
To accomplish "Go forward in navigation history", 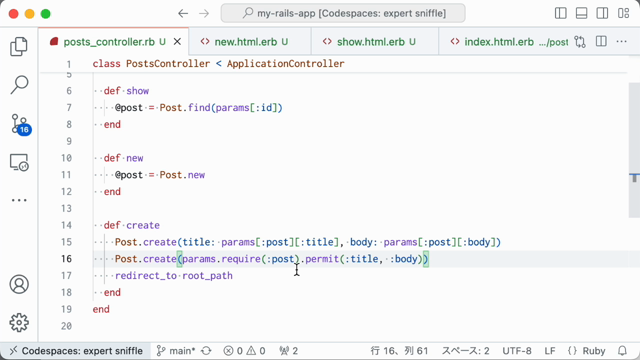I will pos(204,13).
